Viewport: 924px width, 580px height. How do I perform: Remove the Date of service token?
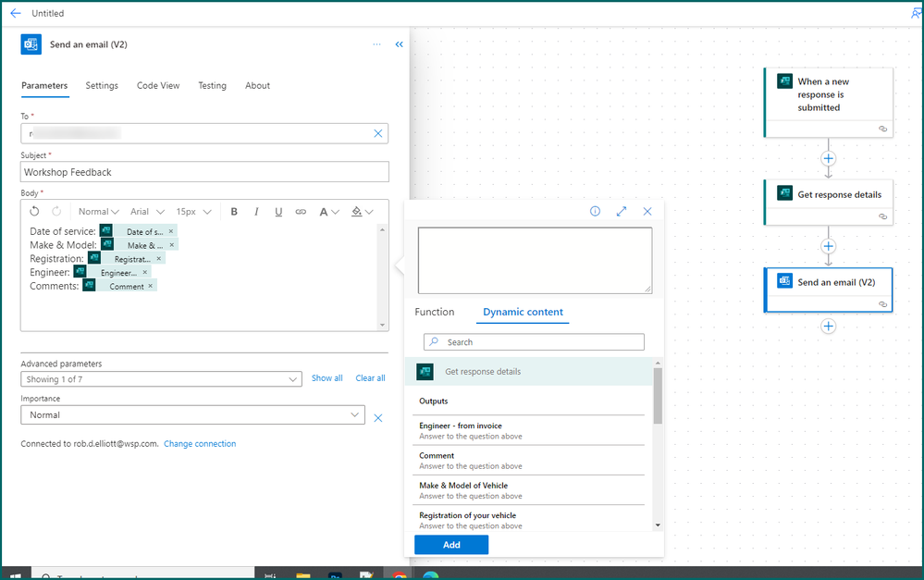coord(171,231)
